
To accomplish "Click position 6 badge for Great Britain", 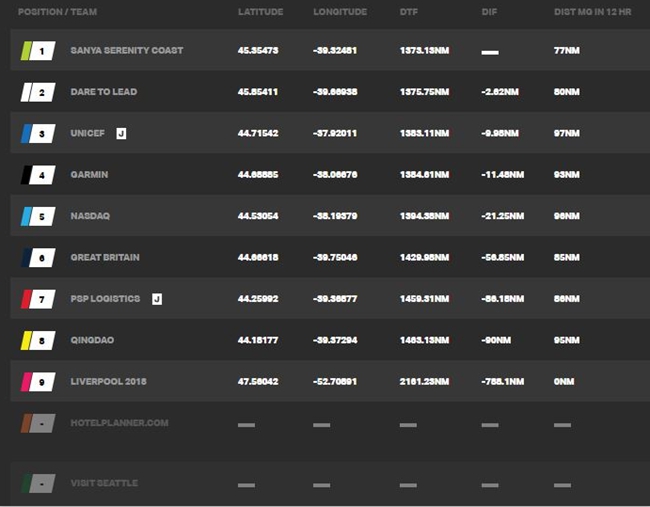I will [38, 258].
